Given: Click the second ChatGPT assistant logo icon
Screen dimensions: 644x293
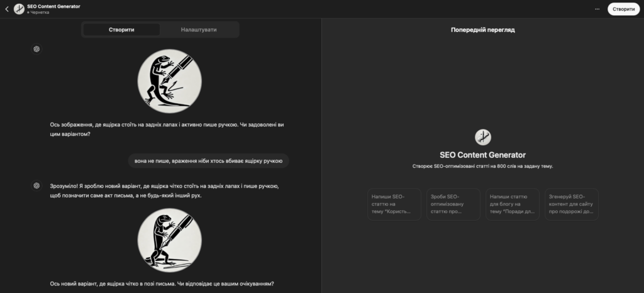Looking at the screenshot, I should 37,185.
